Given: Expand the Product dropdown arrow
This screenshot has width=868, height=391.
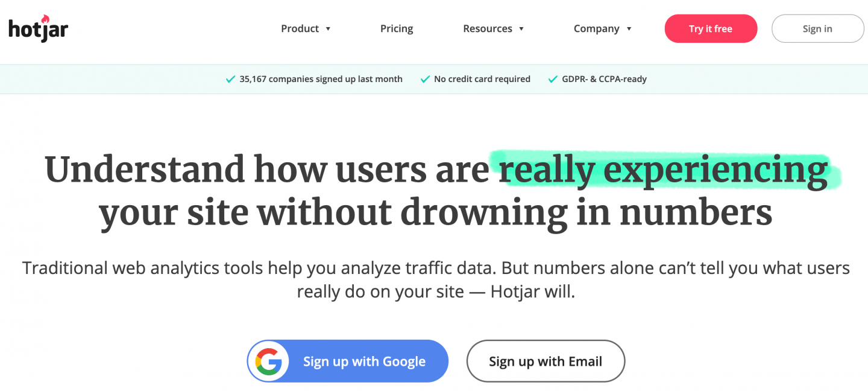Looking at the screenshot, I should coord(328,29).
